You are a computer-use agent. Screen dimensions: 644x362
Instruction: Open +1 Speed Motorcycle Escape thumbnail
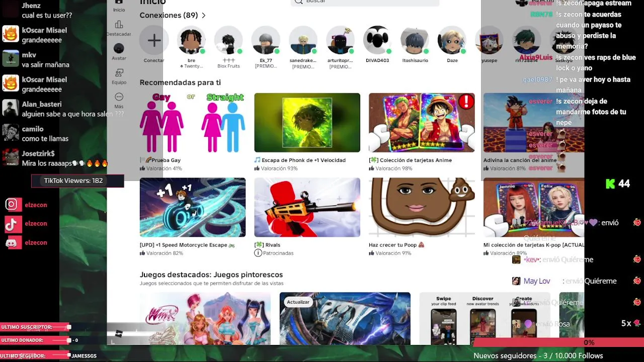point(193,207)
